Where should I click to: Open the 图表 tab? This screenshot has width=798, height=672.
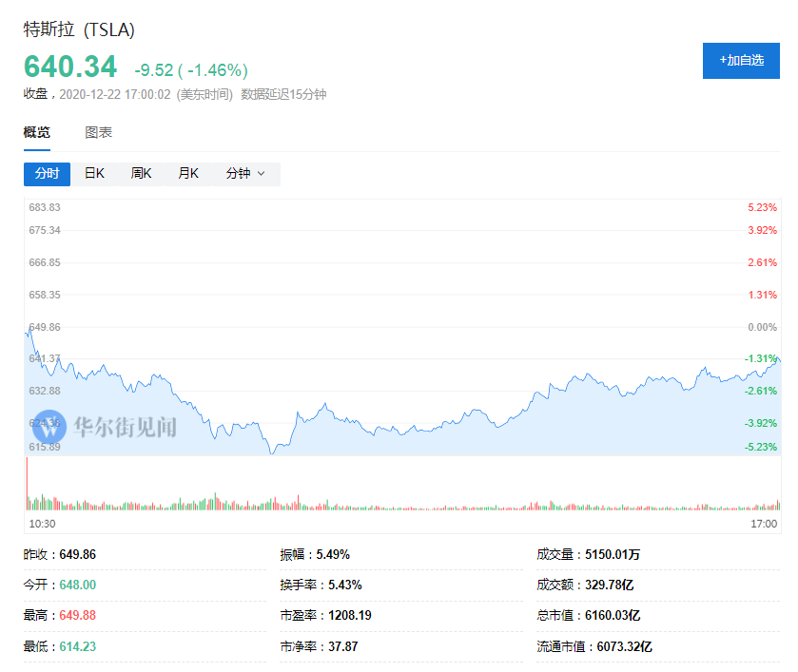(x=98, y=133)
